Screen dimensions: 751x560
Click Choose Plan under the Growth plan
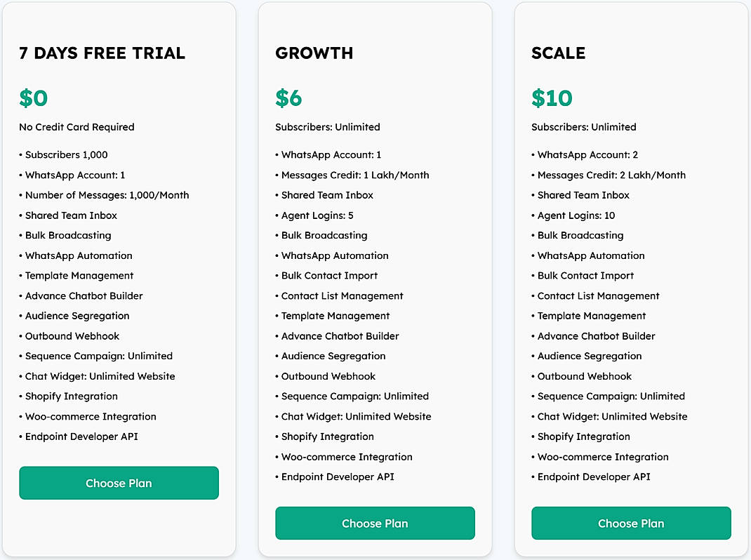(375, 523)
